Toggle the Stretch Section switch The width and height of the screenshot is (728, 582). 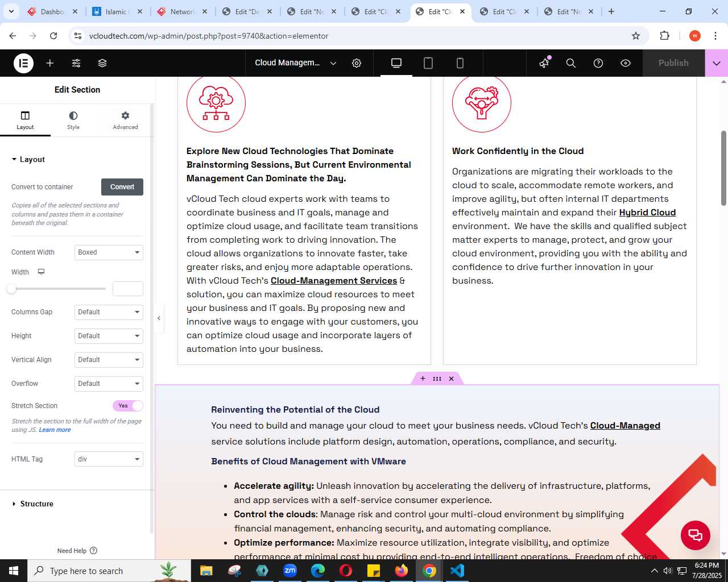128,406
